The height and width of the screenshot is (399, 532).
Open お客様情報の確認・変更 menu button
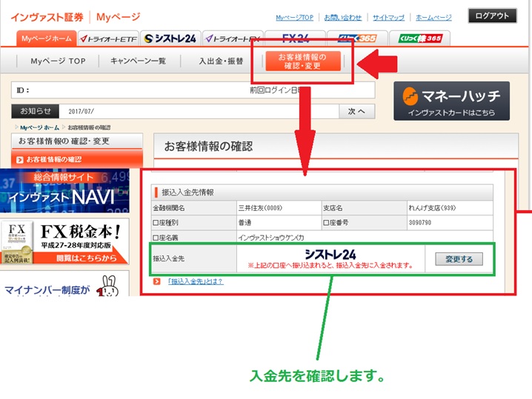click(303, 61)
